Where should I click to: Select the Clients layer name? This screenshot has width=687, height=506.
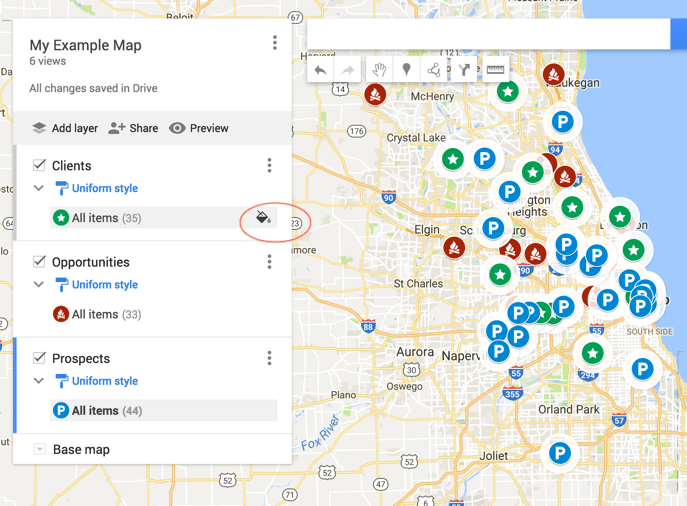(72, 166)
